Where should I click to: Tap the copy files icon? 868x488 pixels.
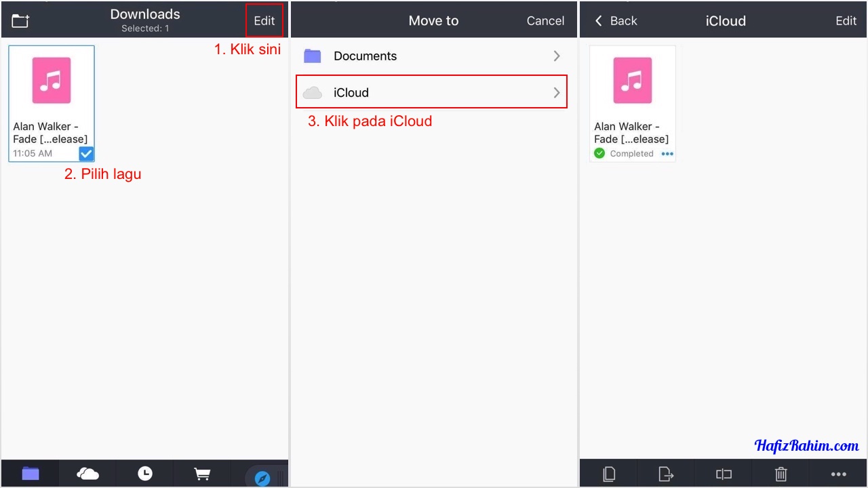click(609, 474)
